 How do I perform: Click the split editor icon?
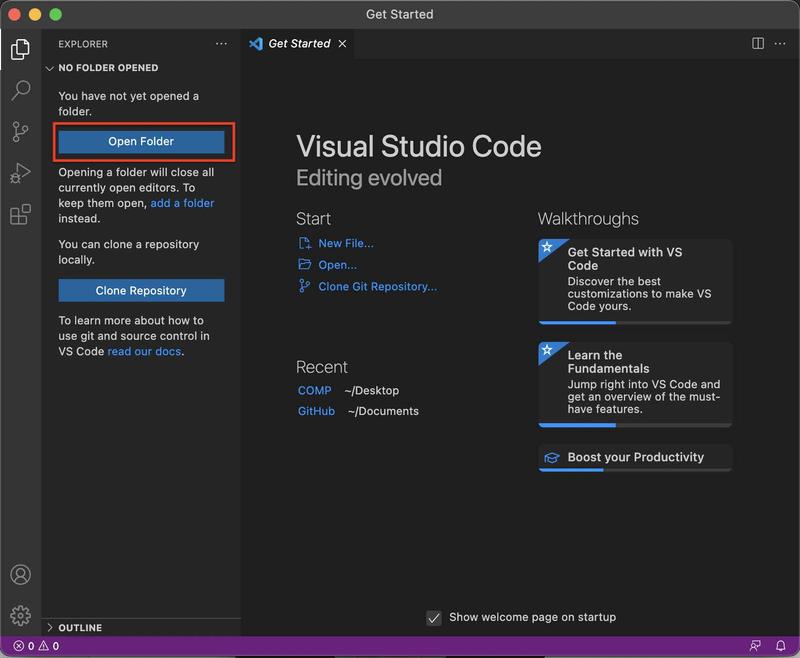click(x=758, y=44)
